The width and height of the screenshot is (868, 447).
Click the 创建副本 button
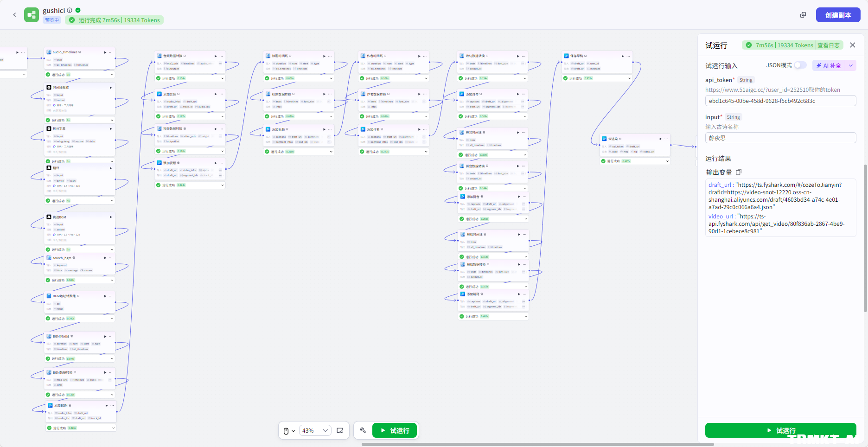coord(838,15)
